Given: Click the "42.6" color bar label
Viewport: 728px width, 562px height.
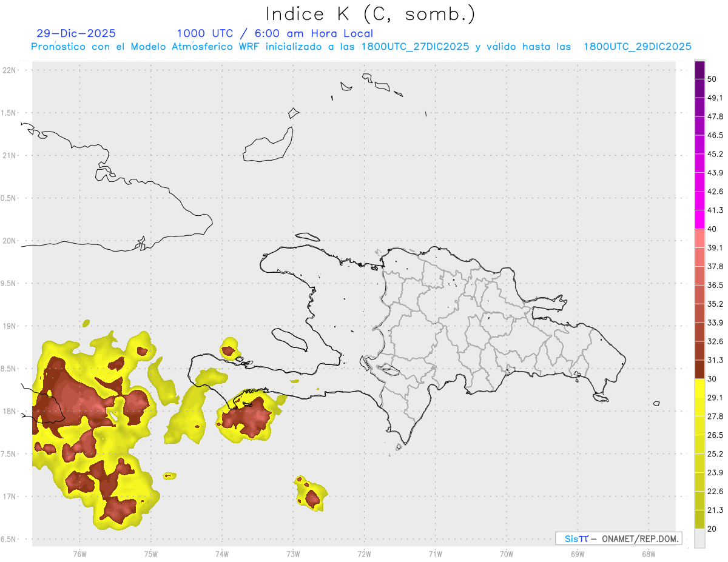Looking at the screenshot, I should point(715,192).
